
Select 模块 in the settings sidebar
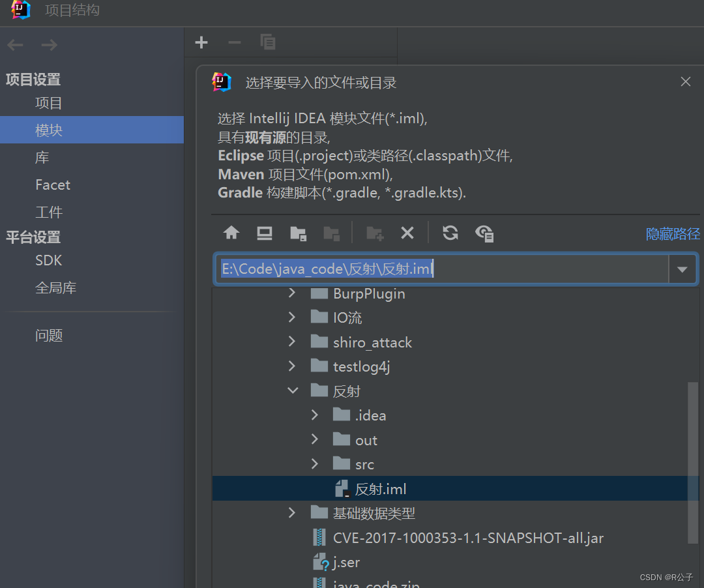click(92, 130)
